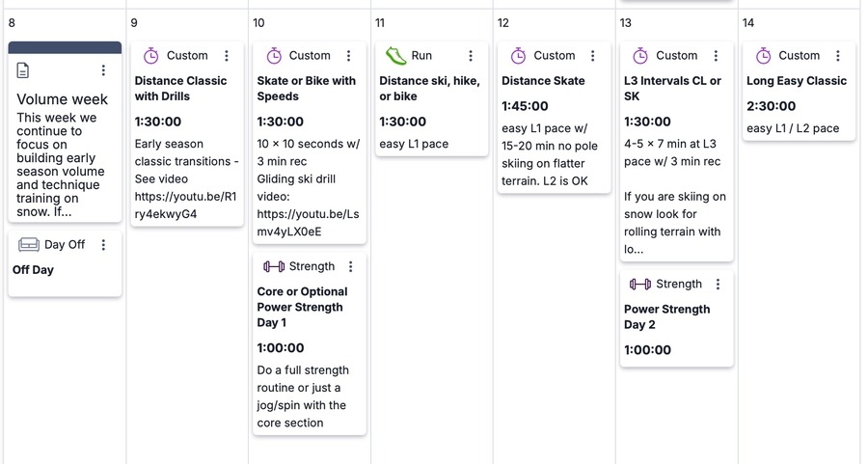
Task: Click the note document icon on day 8
Action: point(24,70)
